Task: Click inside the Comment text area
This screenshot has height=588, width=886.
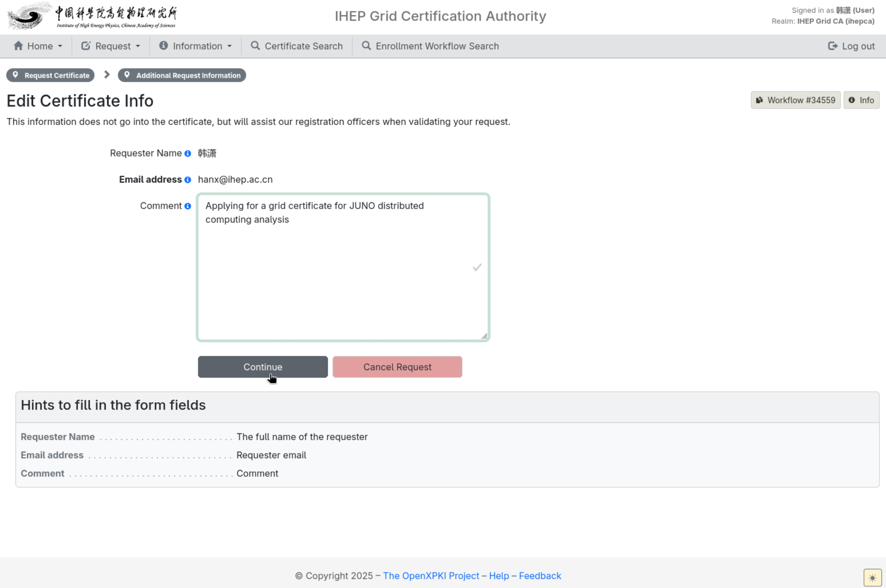Action: pos(343,267)
